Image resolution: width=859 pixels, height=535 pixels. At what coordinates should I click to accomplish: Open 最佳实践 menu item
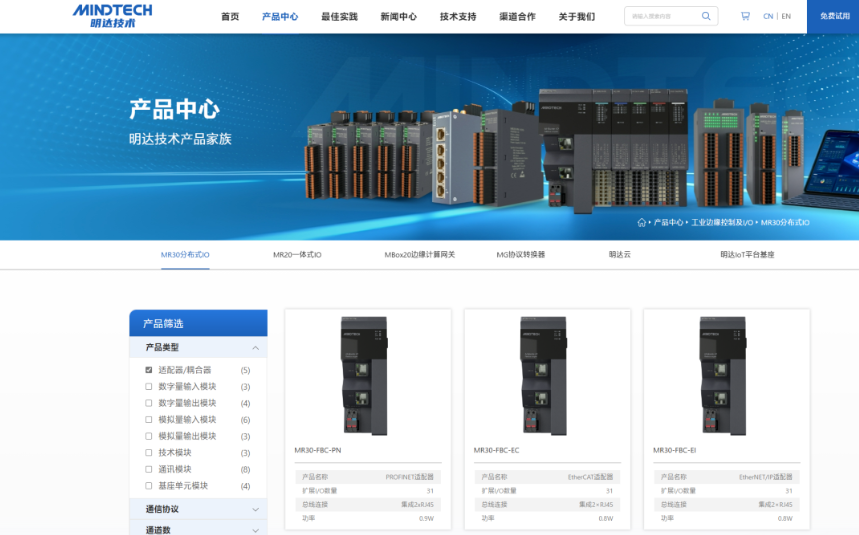tap(339, 16)
